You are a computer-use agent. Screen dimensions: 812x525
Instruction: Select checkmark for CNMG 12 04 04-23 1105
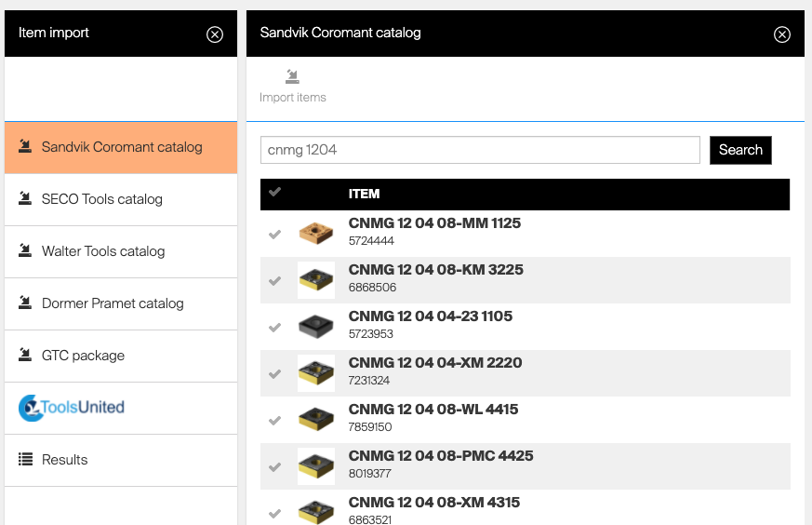click(x=274, y=328)
